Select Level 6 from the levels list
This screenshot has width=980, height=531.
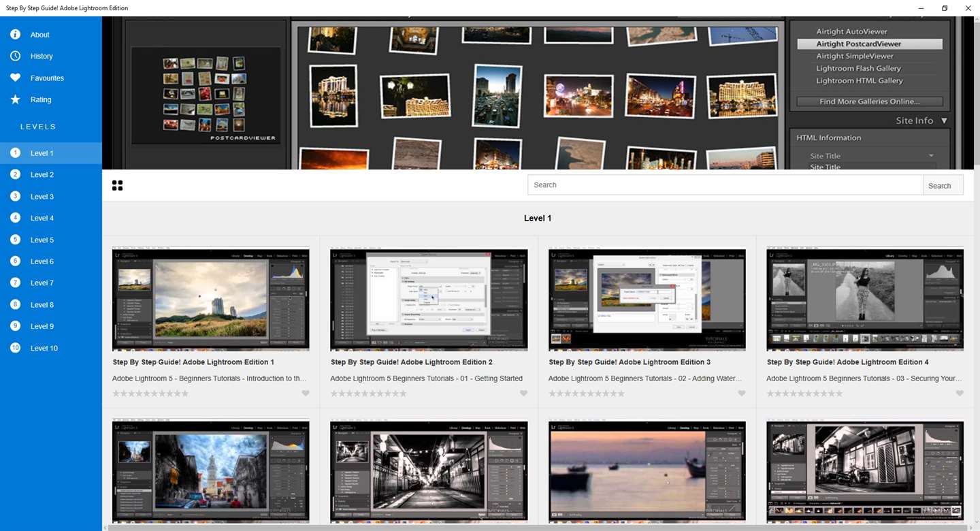(51, 261)
